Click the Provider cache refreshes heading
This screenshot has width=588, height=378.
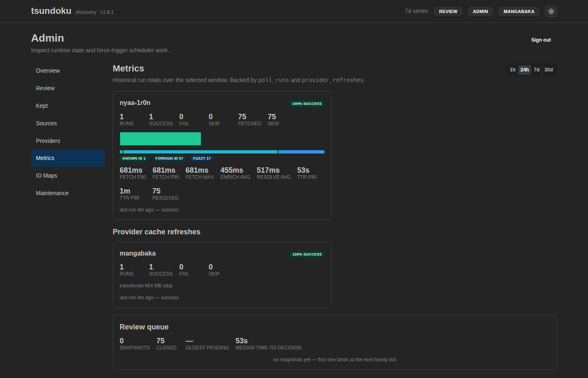156,232
